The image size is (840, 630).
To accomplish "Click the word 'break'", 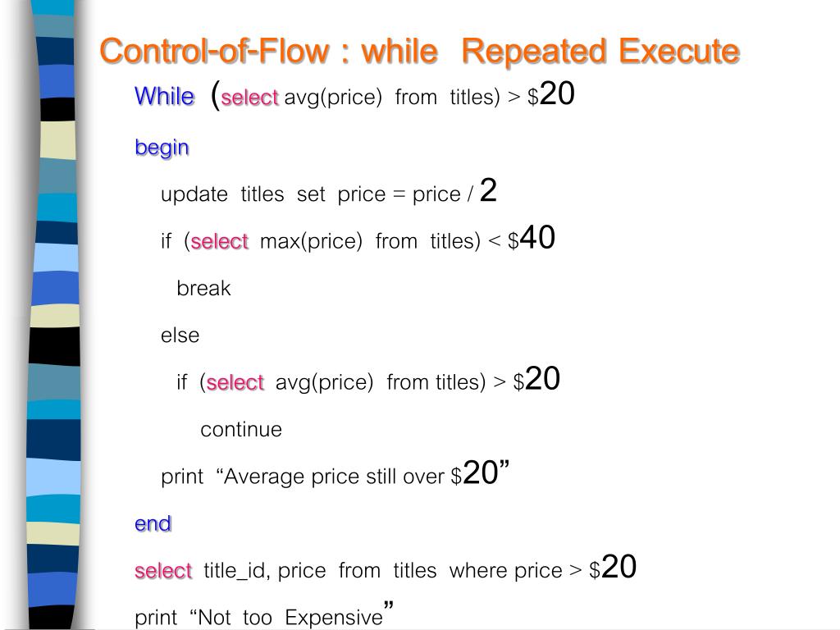I will point(203,288).
